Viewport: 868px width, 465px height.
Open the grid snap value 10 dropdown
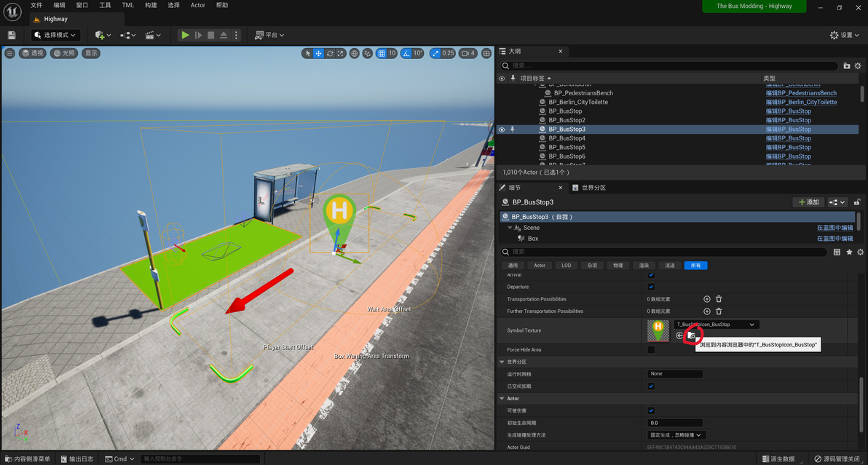(392, 53)
